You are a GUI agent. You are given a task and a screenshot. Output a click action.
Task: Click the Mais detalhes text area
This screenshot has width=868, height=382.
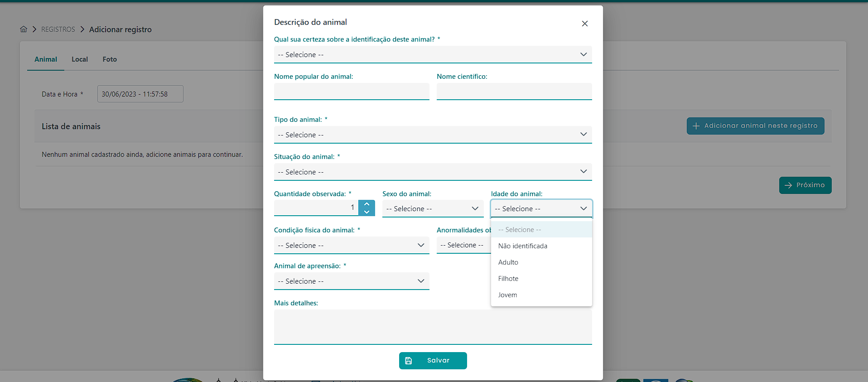tap(433, 327)
